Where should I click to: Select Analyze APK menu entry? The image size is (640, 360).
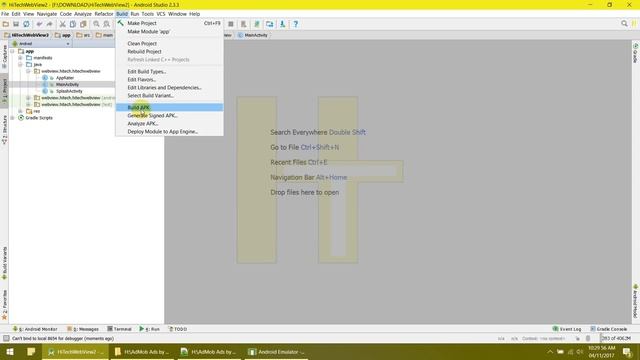[x=169, y=124]
